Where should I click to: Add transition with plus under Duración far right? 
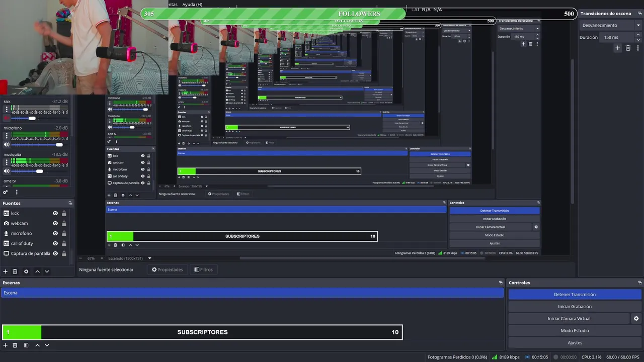pos(618,48)
